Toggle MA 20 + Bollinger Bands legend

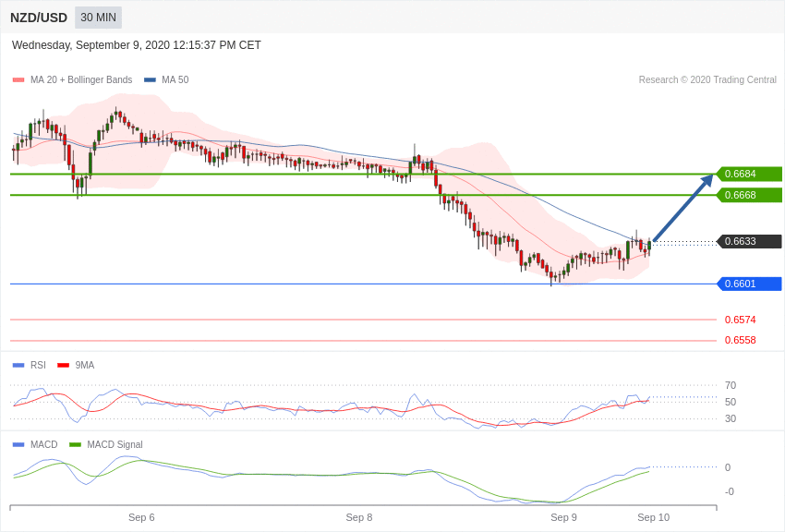coord(73,79)
